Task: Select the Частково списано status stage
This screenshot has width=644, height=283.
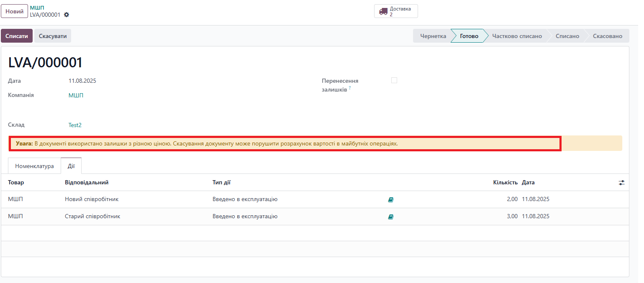Action: coord(517,36)
